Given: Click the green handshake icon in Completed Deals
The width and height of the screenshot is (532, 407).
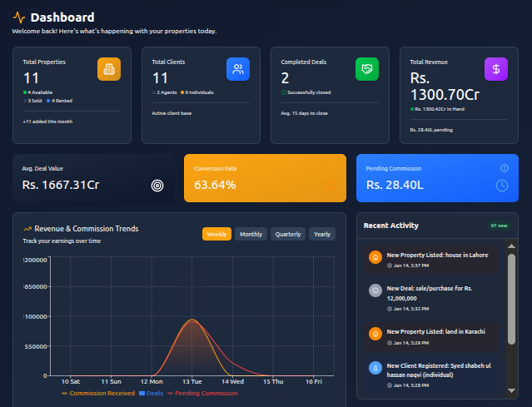Looking at the screenshot, I should click(x=367, y=69).
